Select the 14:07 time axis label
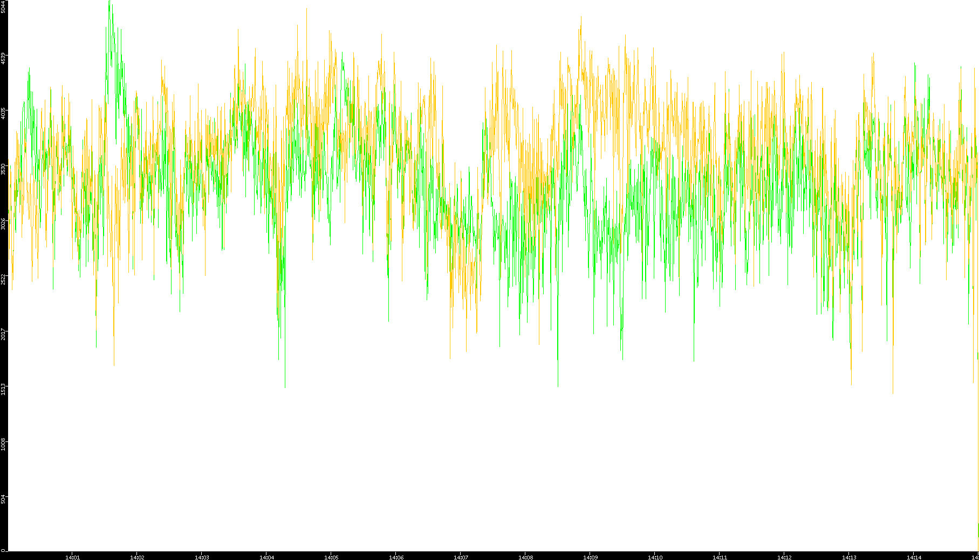 (x=461, y=557)
